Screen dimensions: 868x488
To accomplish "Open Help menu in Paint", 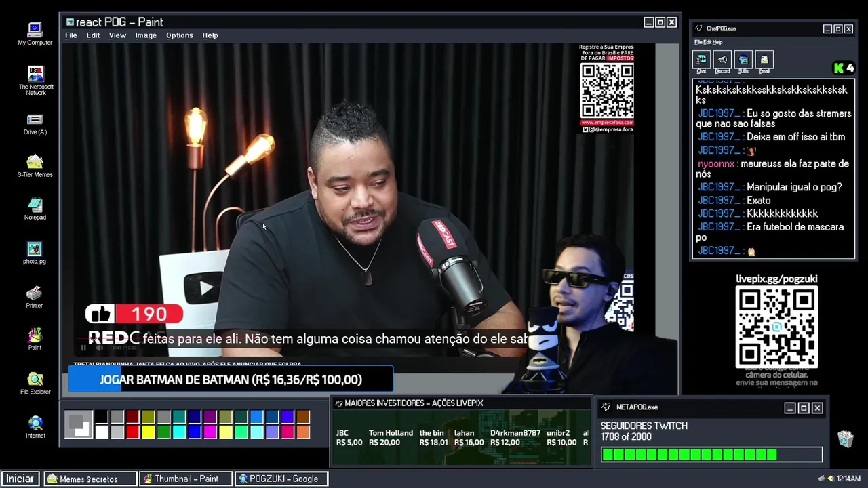I will click(210, 35).
